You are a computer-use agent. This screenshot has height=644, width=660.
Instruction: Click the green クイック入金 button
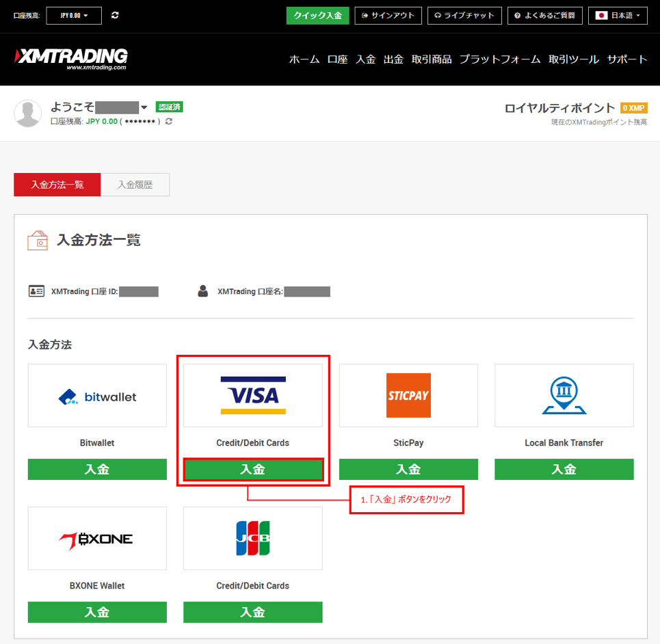tap(317, 15)
